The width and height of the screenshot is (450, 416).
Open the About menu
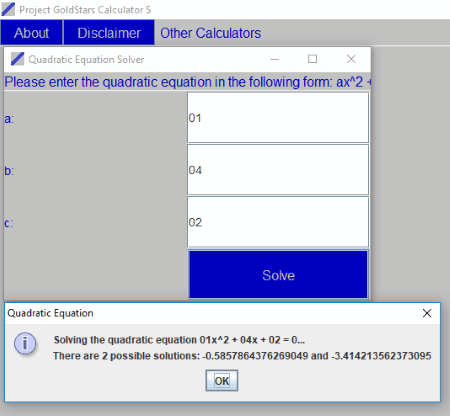click(32, 33)
